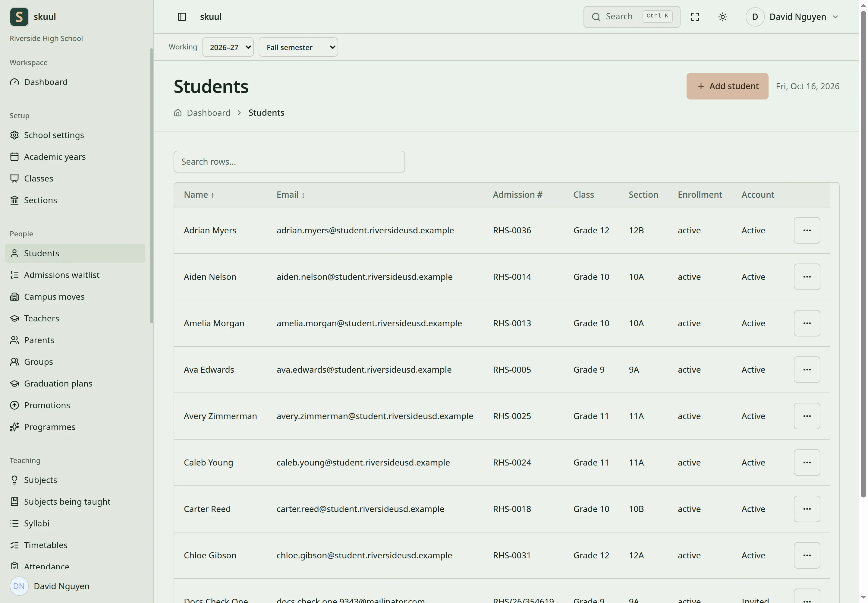Click the Subjects lightbulb icon
The height and width of the screenshot is (603, 868).
click(14, 480)
